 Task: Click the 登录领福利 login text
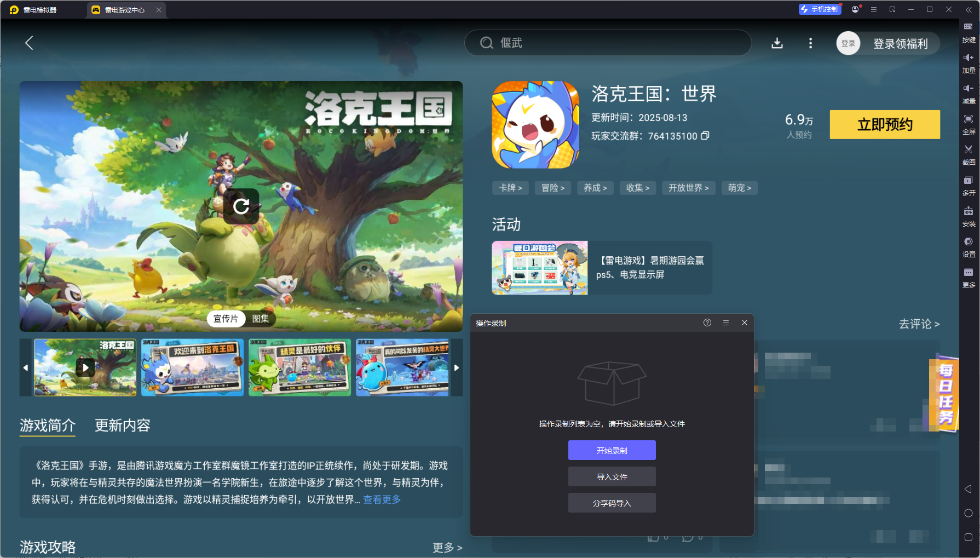pos(900,44)
